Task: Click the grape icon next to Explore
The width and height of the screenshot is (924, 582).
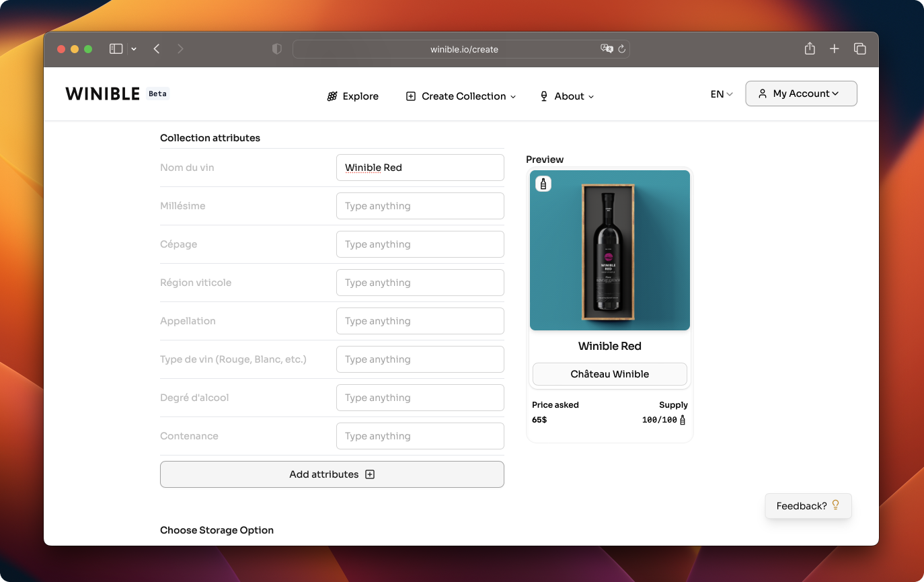Action: 332,96
